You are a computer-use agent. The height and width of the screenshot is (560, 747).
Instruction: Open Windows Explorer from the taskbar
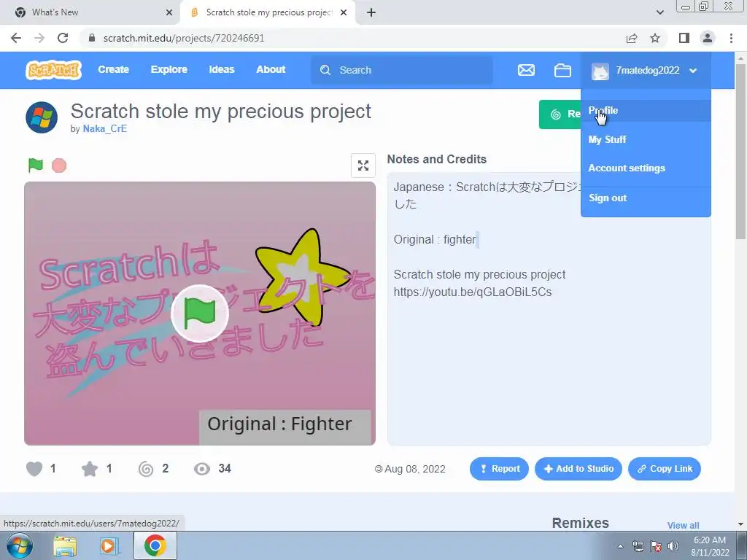[65, 546]
